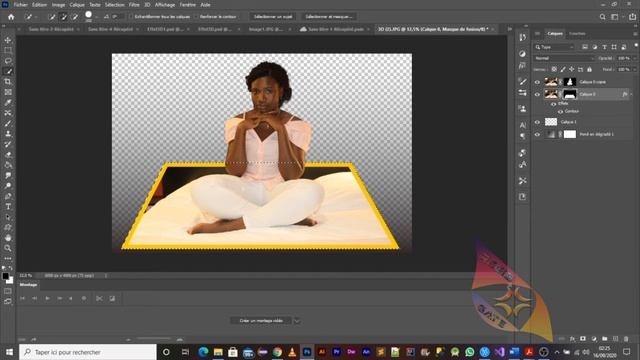Click the Home icon in options bar
Viewport: 640px width, 360px height.
[x=11, y=17]
